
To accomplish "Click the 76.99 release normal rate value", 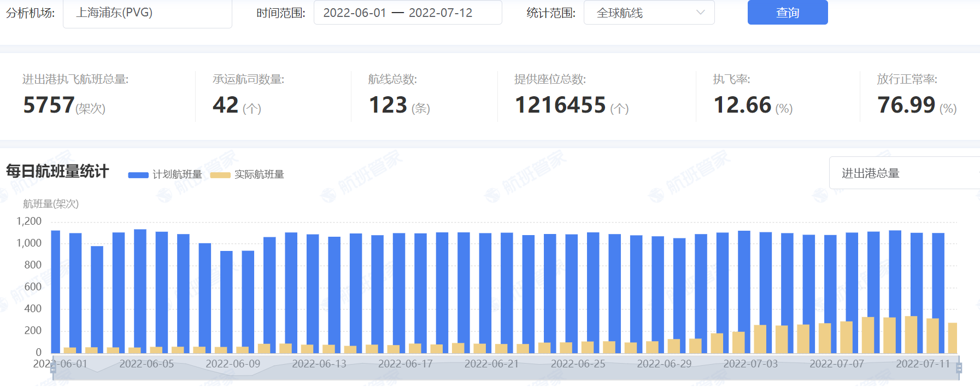I will [x=906, y=105].
